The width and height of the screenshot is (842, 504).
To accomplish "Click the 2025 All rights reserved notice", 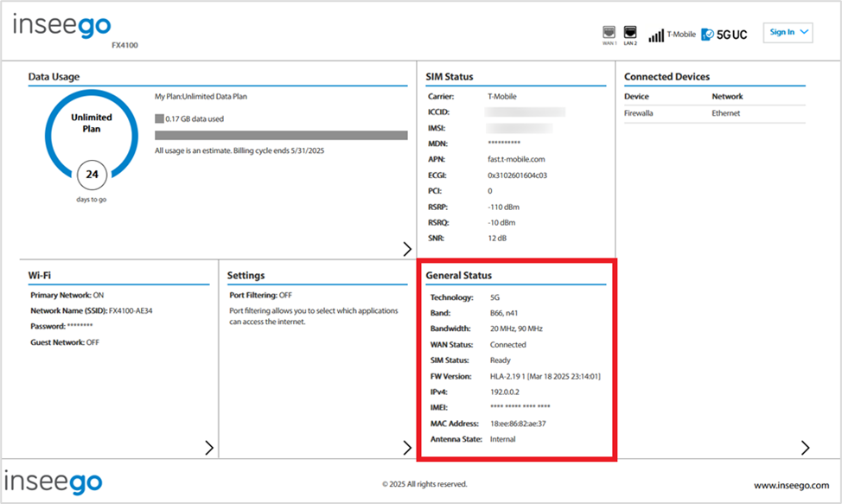I will (x=424, y=484).
